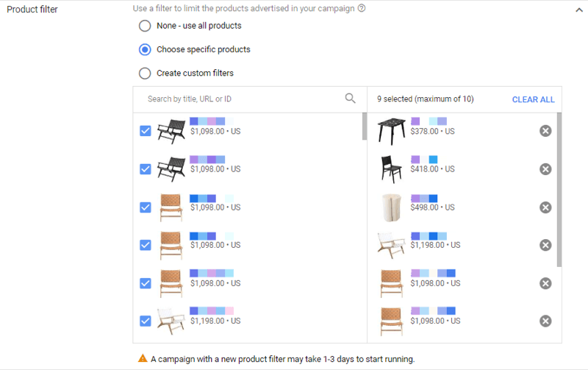Remove the $1,198.00 white chair from selection
Screen dimensions: 588x370
pos(545,245)
